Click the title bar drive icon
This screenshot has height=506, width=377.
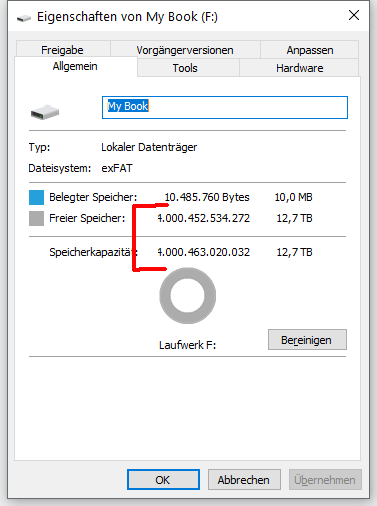(24, 18)
